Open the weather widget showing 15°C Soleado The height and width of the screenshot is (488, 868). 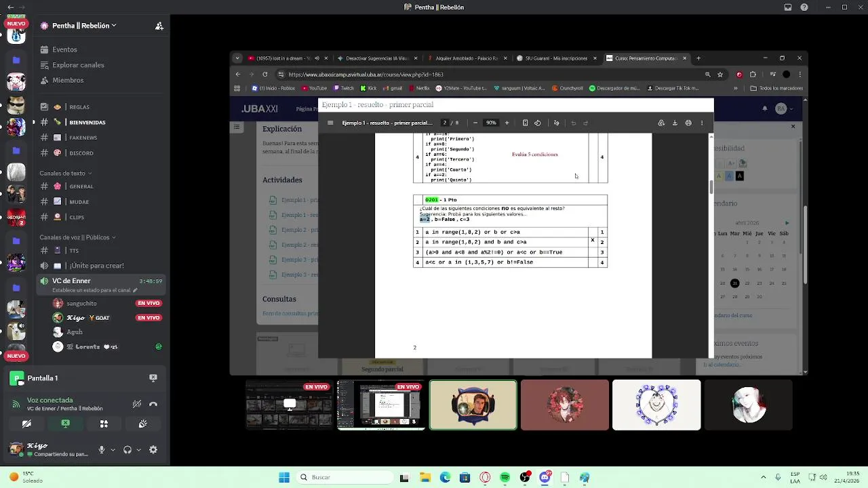[26, 477]
